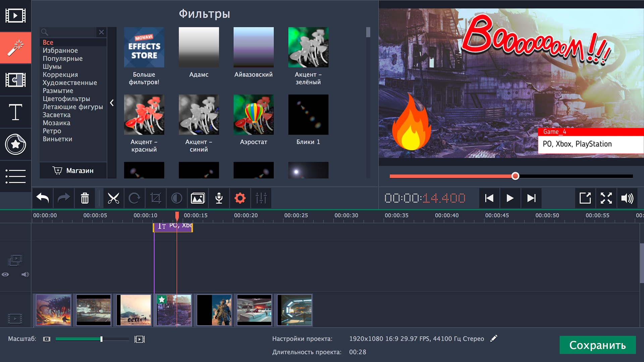
Task: Click the crop tool icon
Action: (156, 198)
